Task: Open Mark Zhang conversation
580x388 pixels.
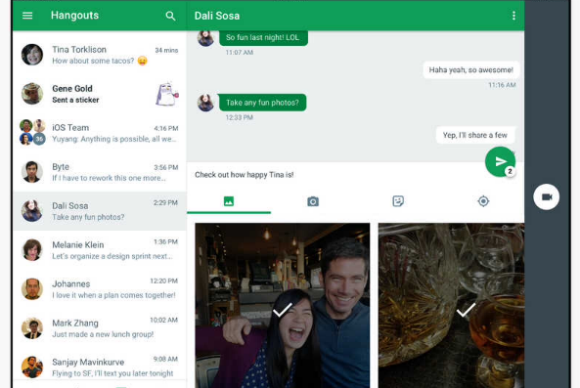Action: tap(100, 328)
